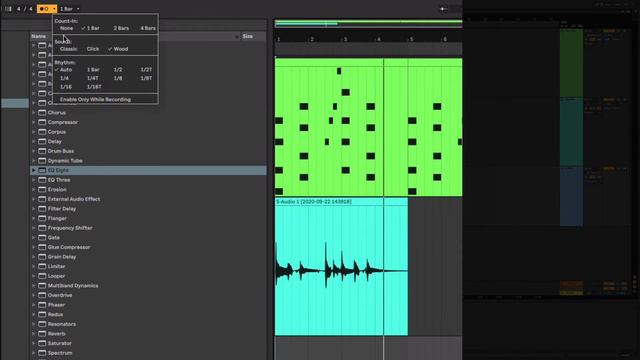The height and width of the screenshot is (360, 640).
Task: Set rhythm to 1/16T
Action: point(94,87)
